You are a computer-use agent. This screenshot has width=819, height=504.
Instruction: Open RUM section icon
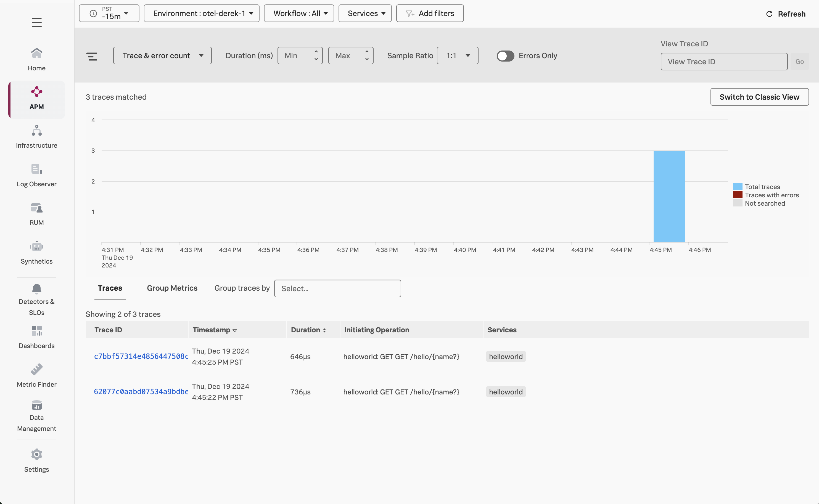(36, 208)
